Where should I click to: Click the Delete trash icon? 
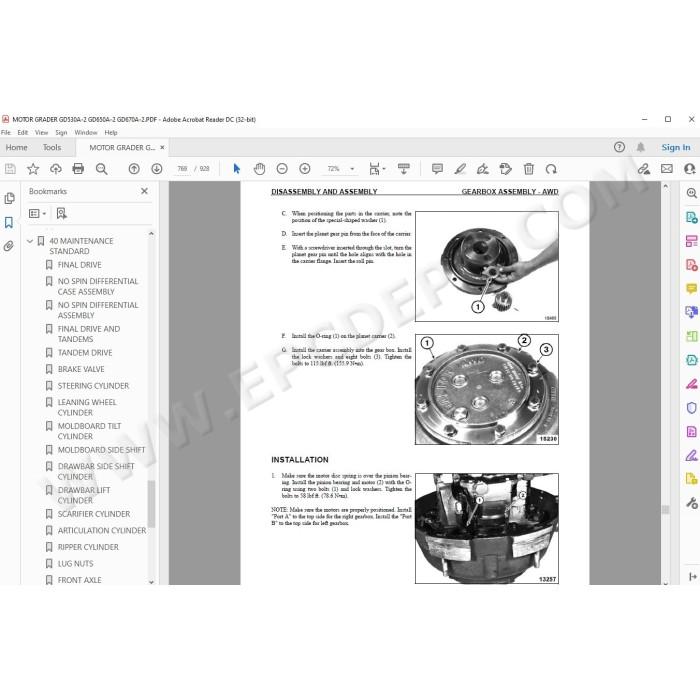point(529,169)
